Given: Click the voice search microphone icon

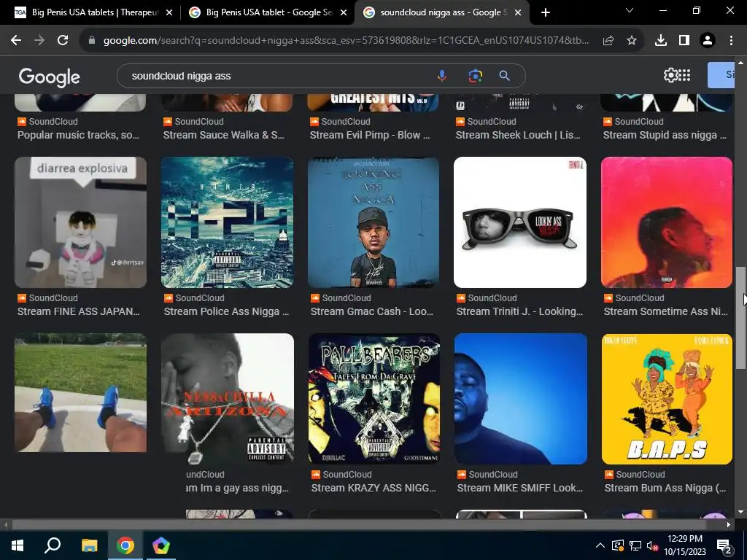Looking at the screenshot, I should click(441, 76).
